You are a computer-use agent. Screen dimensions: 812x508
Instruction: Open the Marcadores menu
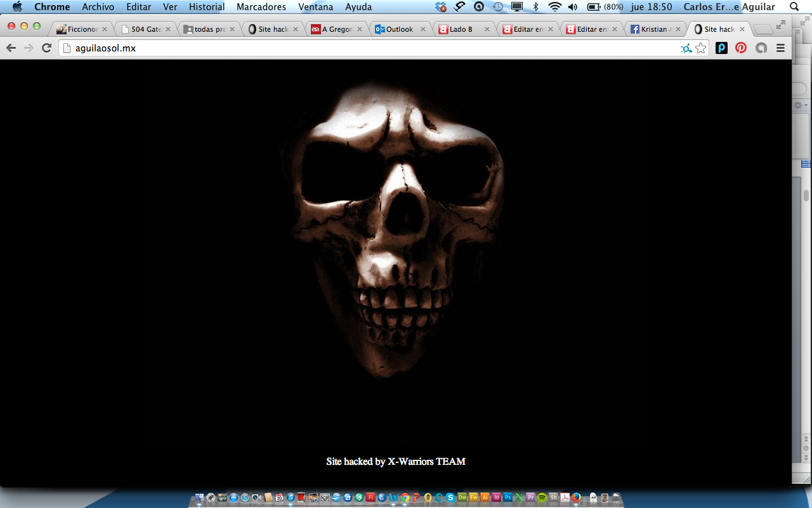[261, 7]
